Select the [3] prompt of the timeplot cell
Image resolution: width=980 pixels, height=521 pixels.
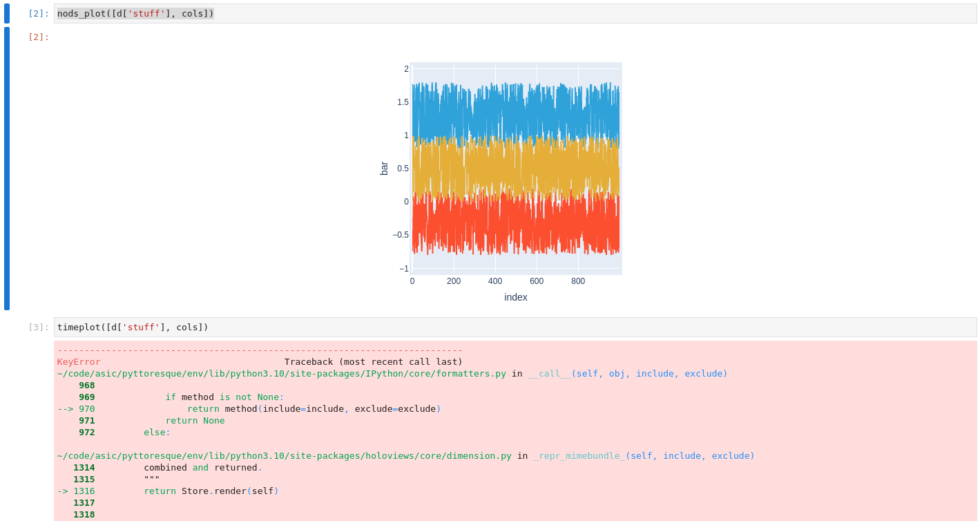point(39,327)
